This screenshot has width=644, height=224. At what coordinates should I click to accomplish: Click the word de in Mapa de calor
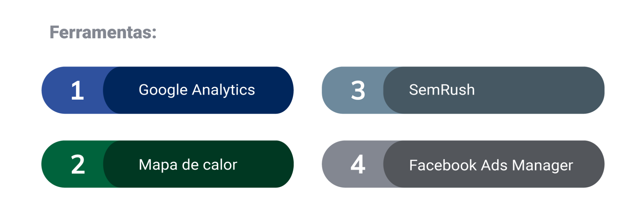pos(190,165)
